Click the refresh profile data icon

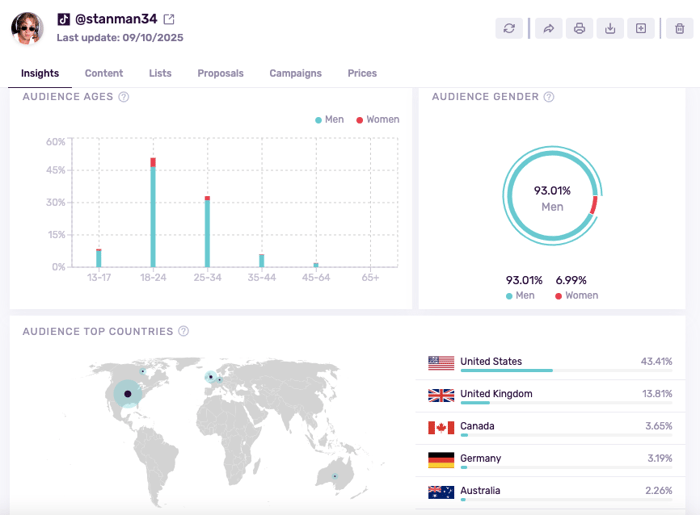tap(509, 28)
